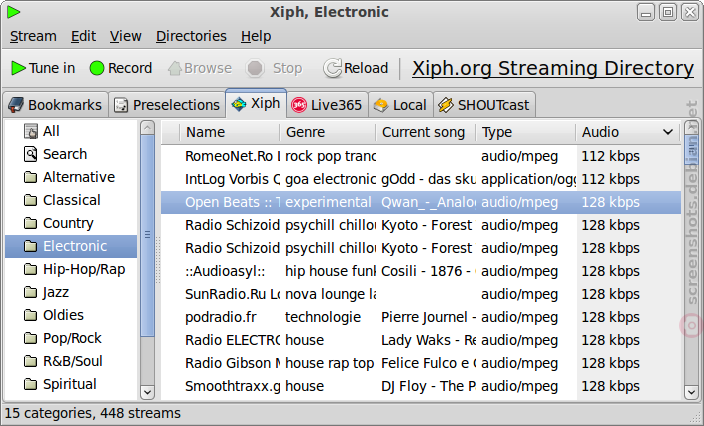This screenshot has width=704, height=426.
Task: Click the Xiph tab fish icon
Action: click(x=239, y=104)
